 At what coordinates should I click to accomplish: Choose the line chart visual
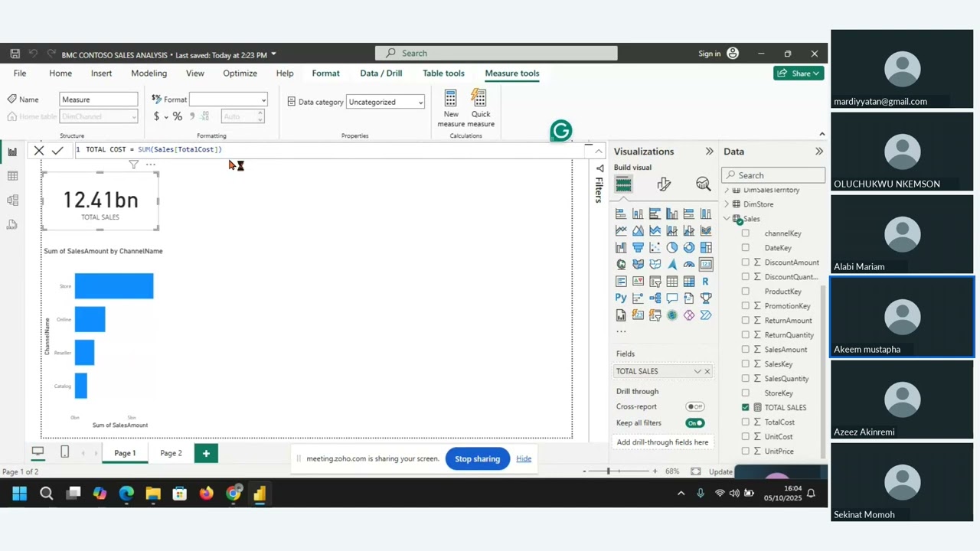tap(621, 230)
